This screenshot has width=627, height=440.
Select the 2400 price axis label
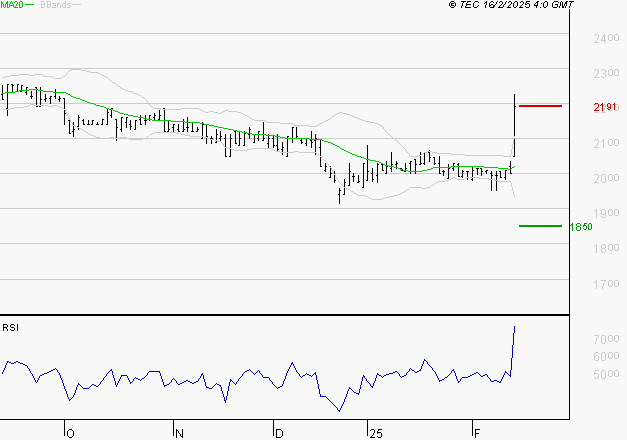tap(606, 38)
